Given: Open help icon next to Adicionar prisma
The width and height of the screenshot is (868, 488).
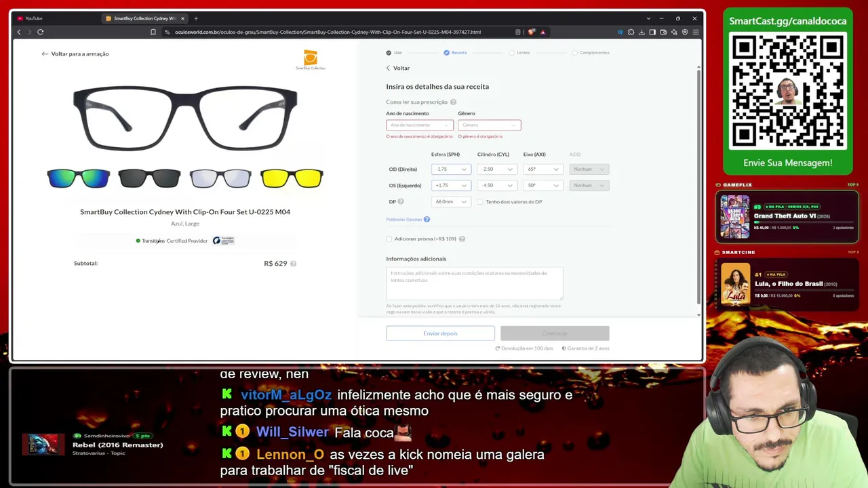Looking at the screenshot, I should 462,239.
